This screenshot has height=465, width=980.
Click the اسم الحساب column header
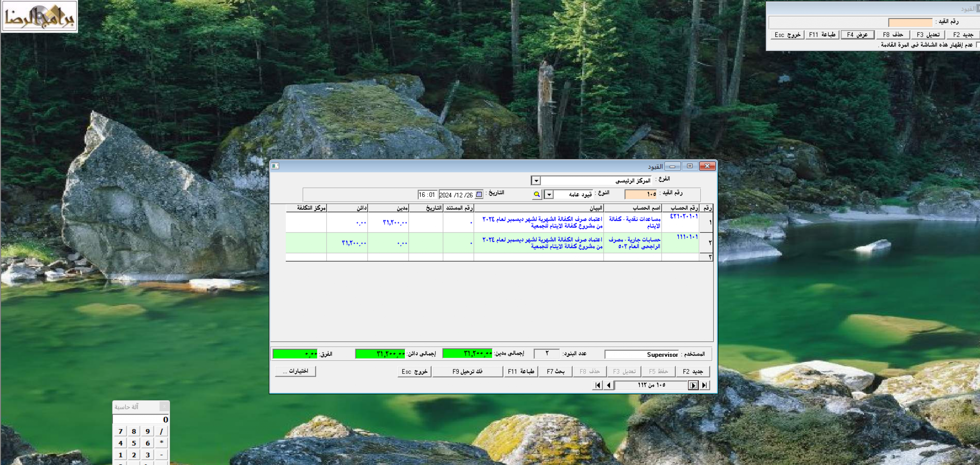click(x=633, y=208)
